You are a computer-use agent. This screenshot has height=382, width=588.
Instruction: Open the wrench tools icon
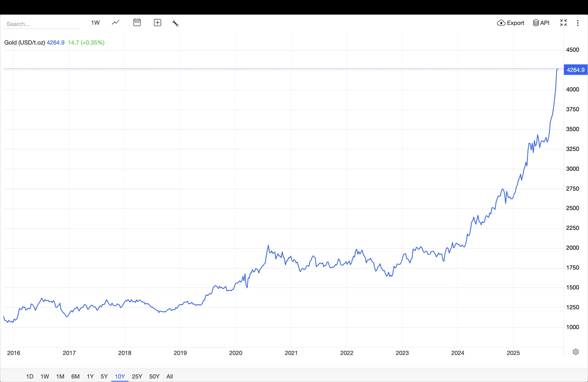coord(175,23)
